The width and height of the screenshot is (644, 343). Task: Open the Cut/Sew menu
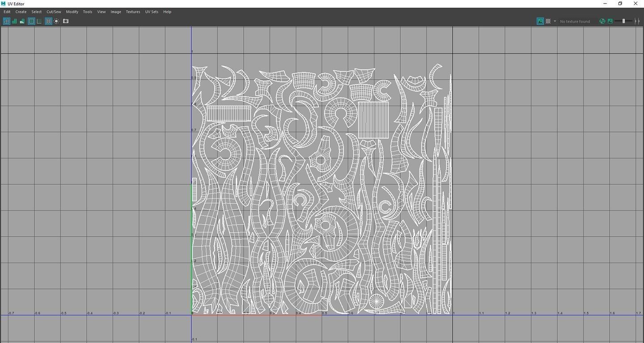pos(54,12)
